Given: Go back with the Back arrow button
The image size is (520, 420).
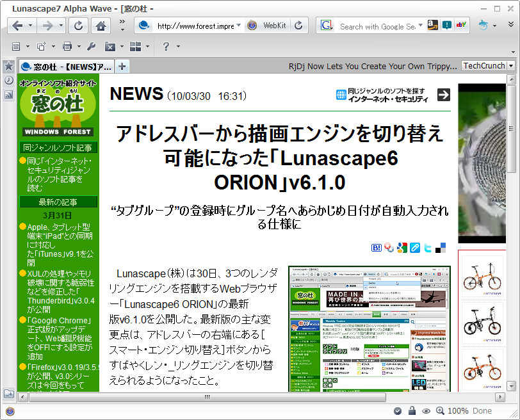Looking at the screenshot, I should [17, 26].
